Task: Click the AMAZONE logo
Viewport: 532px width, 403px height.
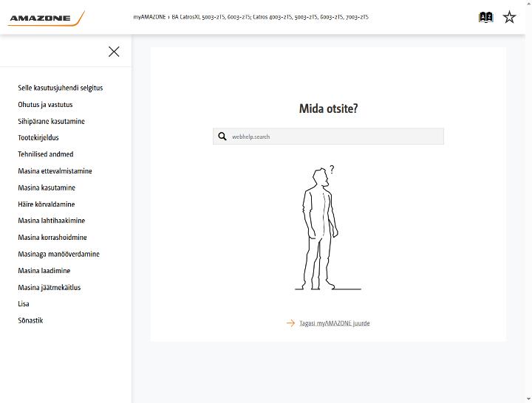Action: tap(46, 18)
